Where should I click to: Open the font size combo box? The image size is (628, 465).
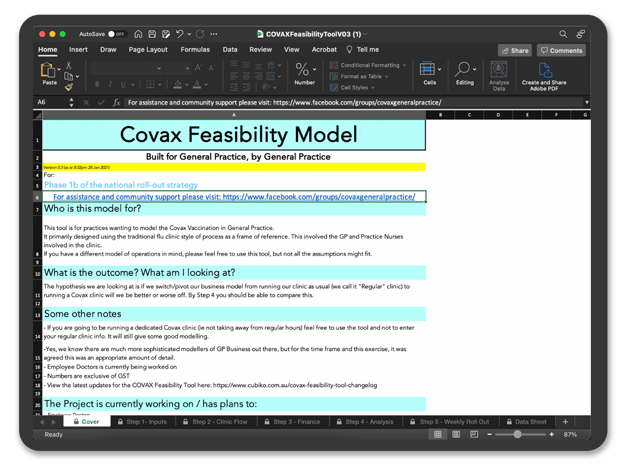(x=177, y=68)
